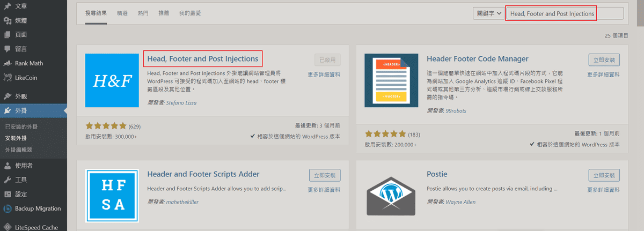Click the 已啟用 button on H&F card
The width and height of the screenshot is (644, 231).
pos(327,59)
